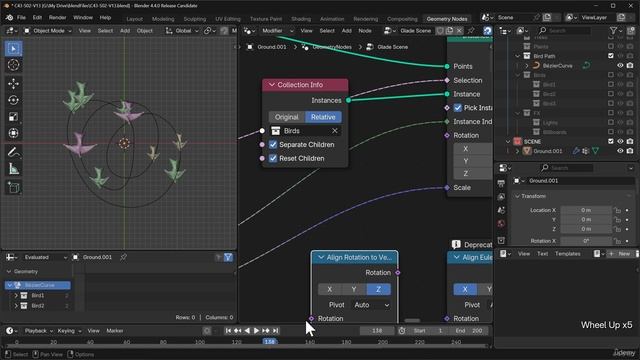Jump to previous keyframe
Screen dimensions: 640x360
point(237,331)
